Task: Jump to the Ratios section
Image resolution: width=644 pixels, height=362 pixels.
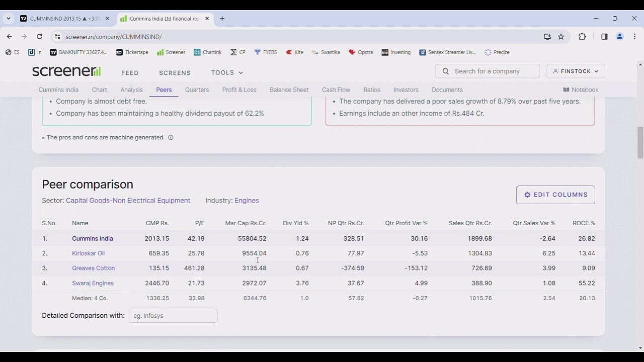Action: click(372, 89)
